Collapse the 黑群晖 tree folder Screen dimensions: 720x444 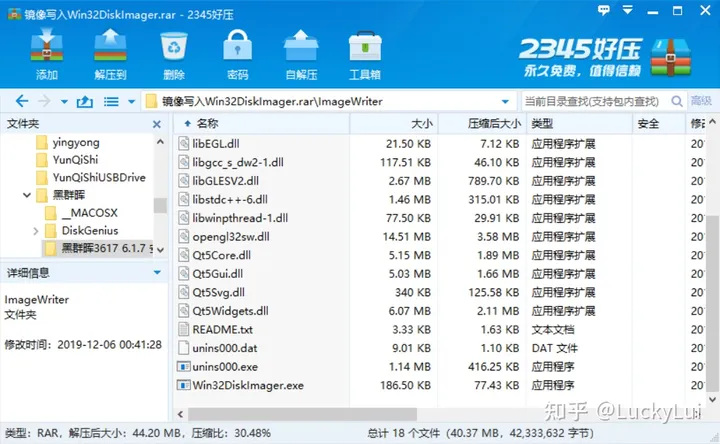pos(27,195)
